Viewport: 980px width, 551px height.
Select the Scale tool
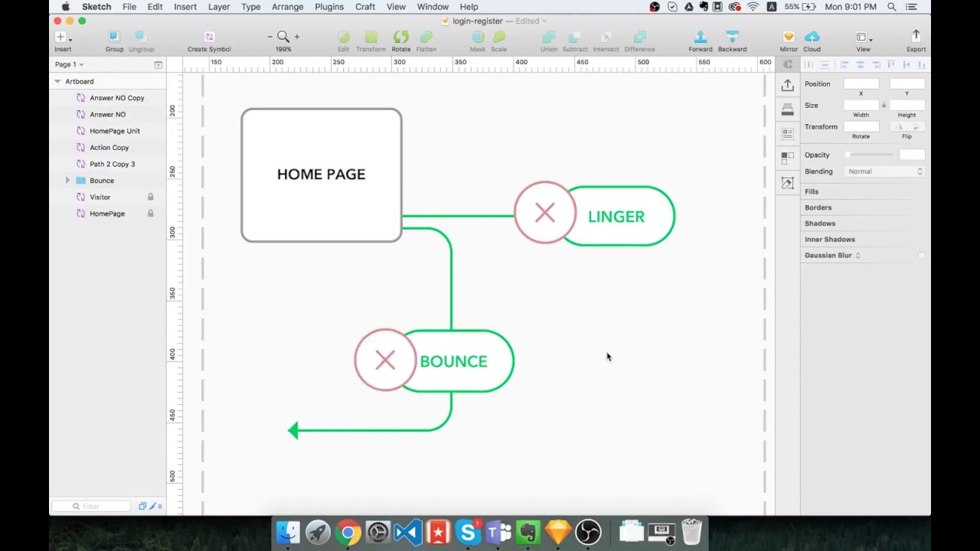(498, 36)
